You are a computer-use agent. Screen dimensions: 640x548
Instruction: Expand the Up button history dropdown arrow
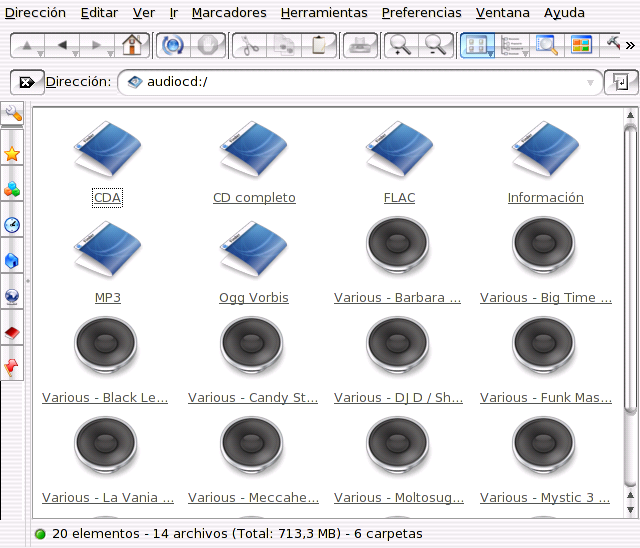[x=40, y=53]
